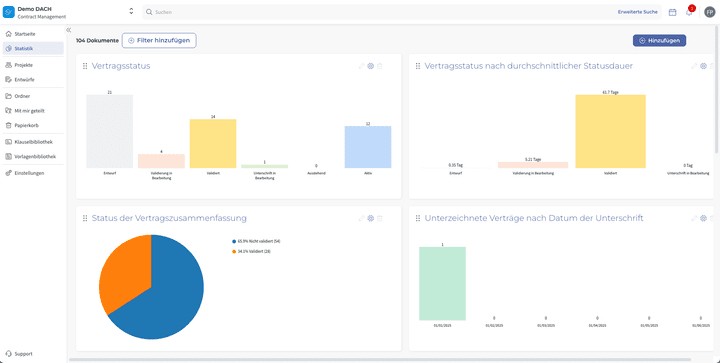Click the green 01/01/2025 signature bar
The height and width of the screenshot is (363, 720).
(x=442, y=284)
